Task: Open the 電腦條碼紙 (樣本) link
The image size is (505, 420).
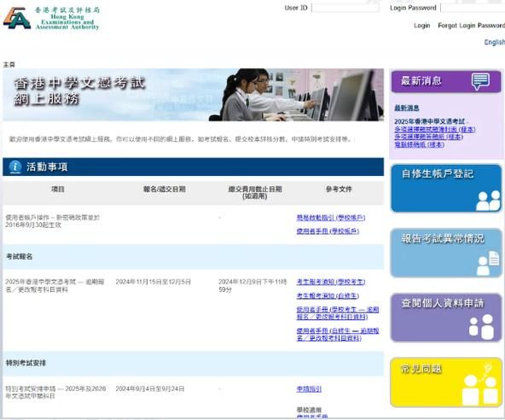Action: click(x=420, y=145)
